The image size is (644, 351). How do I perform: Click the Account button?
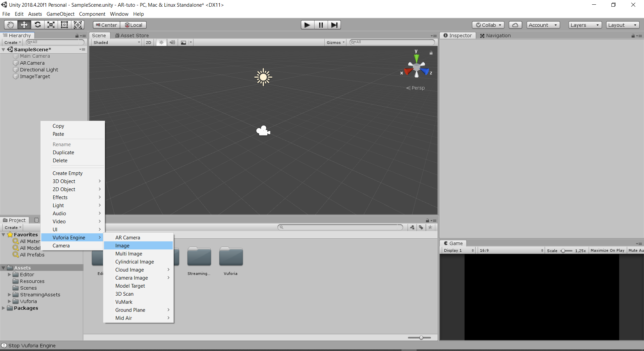click(543, 25)
